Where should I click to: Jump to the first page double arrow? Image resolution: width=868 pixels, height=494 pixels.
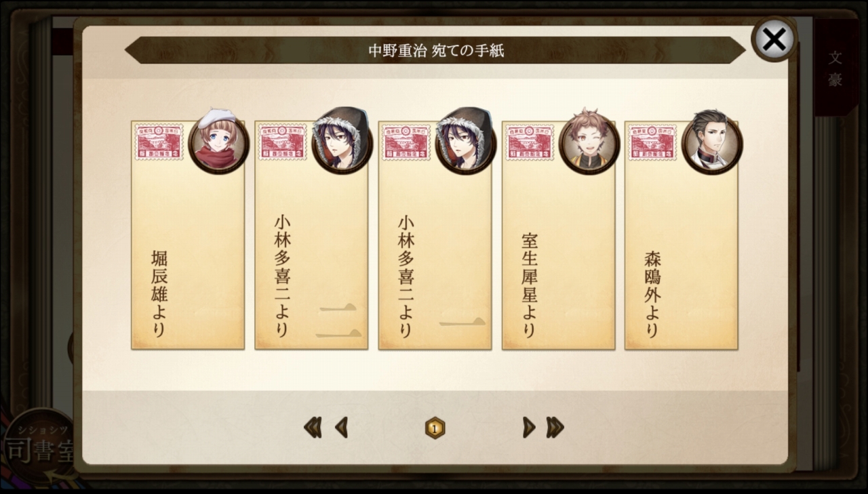[313, 428]
